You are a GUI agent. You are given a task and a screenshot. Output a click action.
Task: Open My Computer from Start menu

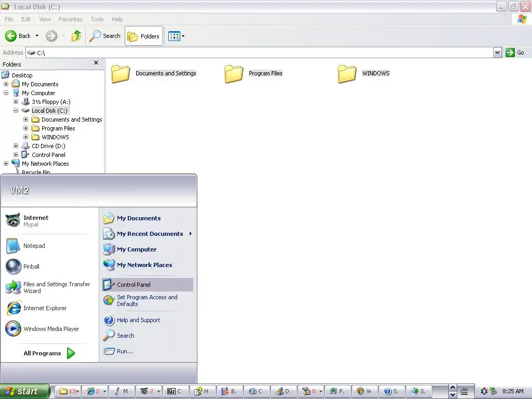pyautogui.click(x=148, y=249)
